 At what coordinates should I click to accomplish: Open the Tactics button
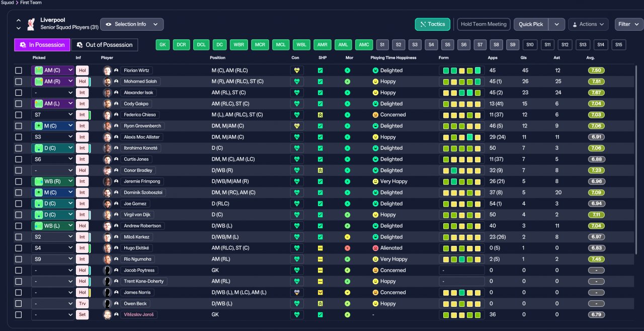coord(432,24)
